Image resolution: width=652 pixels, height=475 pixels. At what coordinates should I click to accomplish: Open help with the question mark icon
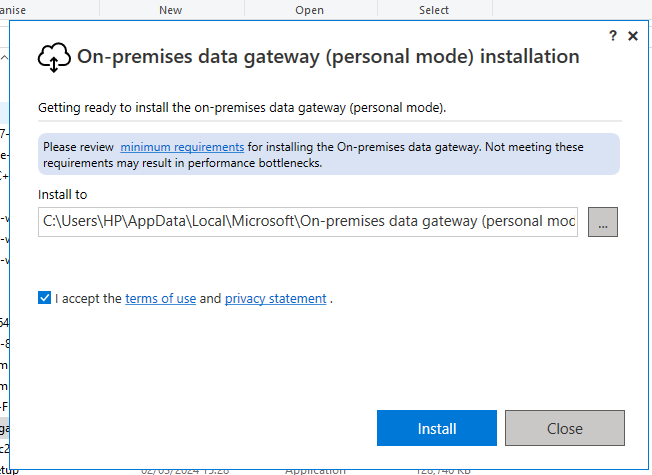[613, 36]
